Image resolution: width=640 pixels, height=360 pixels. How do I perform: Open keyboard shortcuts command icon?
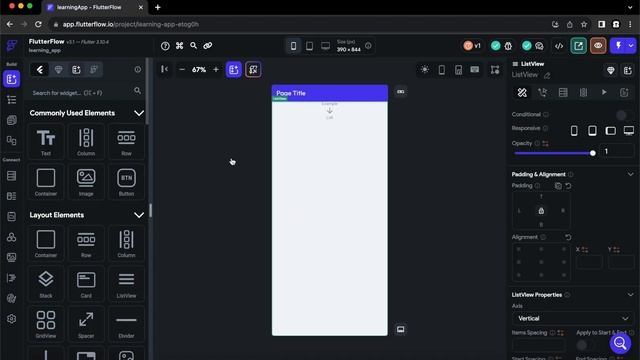point(180,46)
